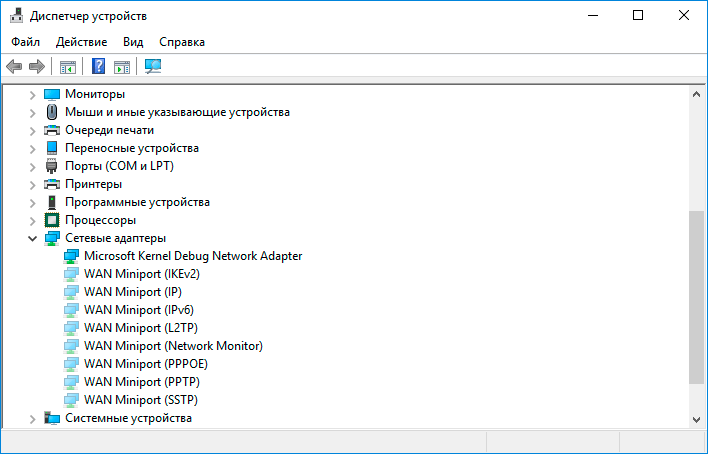Expand the Мониторы category
The width and height of the screenshot is (708, 454).
click(x=33, y=95)
